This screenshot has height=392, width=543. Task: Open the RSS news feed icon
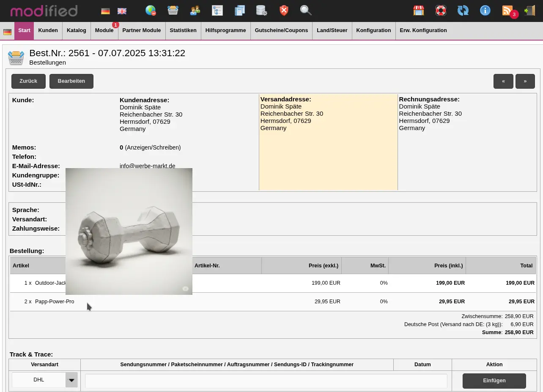pyautogui.click(x=507, y=11)
